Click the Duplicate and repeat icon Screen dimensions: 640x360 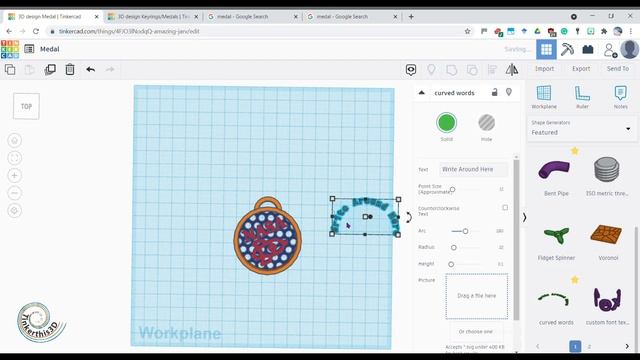coord(50,69)
